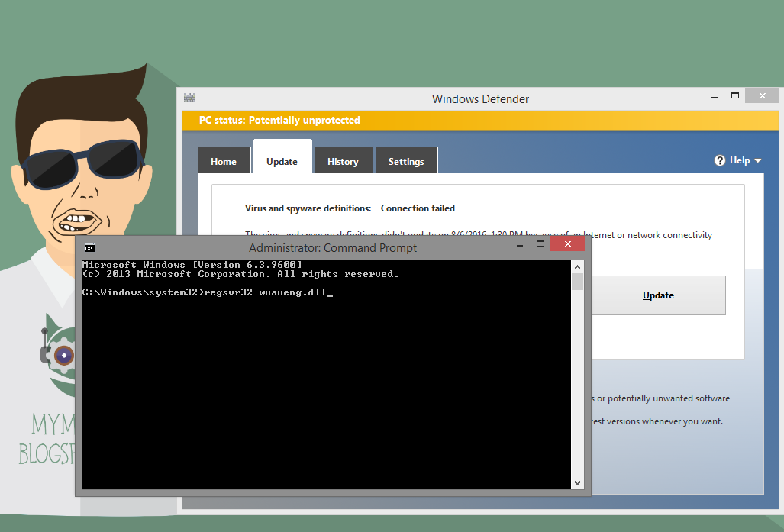Click the 'Administrator: Command Prompt' title text
The image size is (784, 532).
333,248
